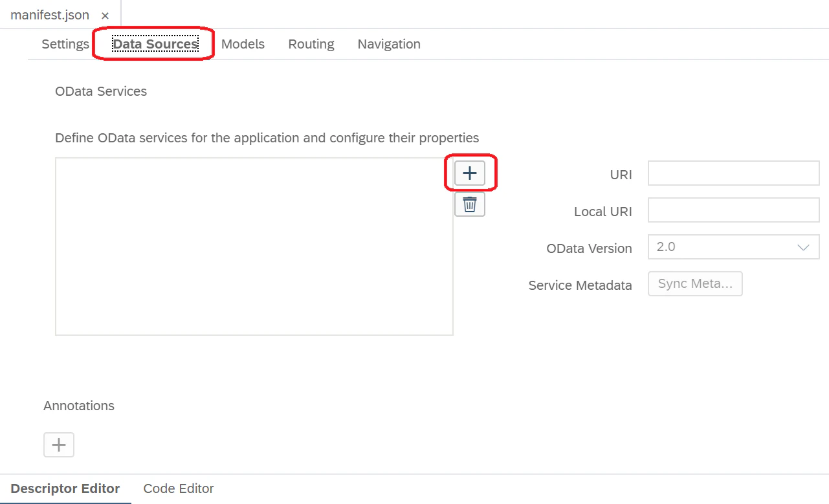The height and width of the screenshot is (504, 829).
Task: Click inside the OData services list box
Action: click(254, 247)
